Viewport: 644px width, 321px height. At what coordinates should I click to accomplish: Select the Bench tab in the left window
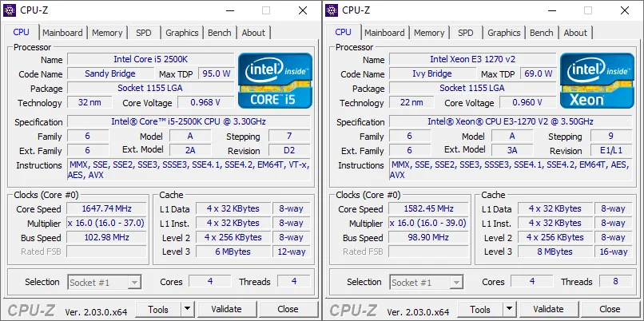pos(219,33)
